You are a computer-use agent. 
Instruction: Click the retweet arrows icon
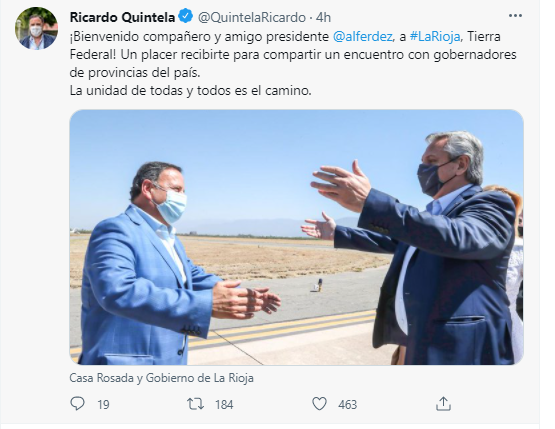pos(195,404)
